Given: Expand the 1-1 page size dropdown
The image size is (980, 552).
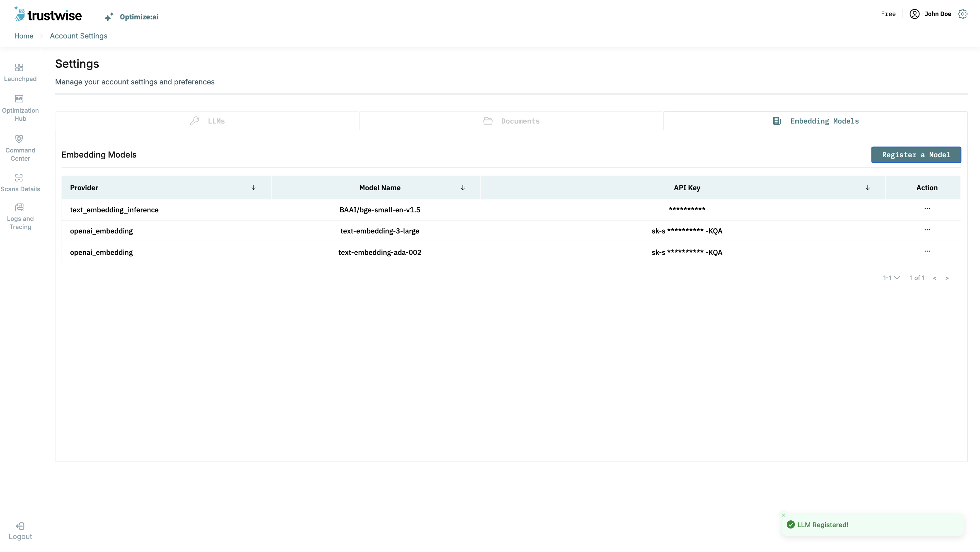Looking at the screenshot, I should coord(891,278).
